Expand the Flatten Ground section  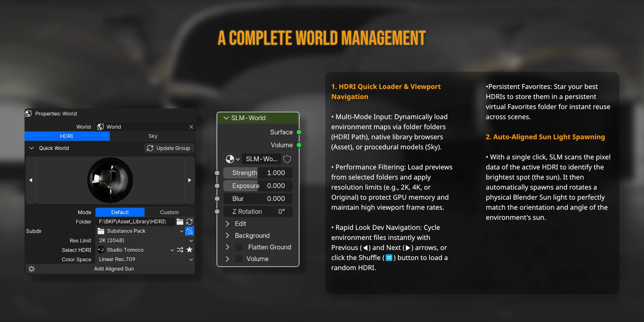[227, 247]
